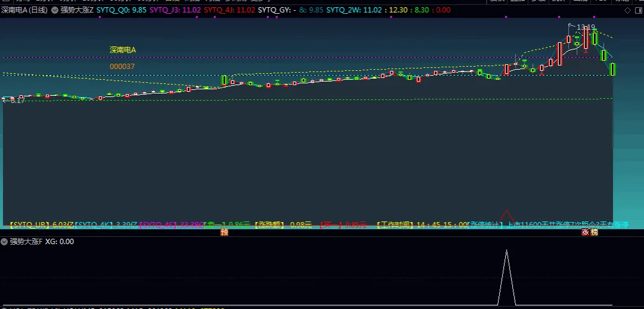Click the orange 预 marker below chart

coord(224,232)
